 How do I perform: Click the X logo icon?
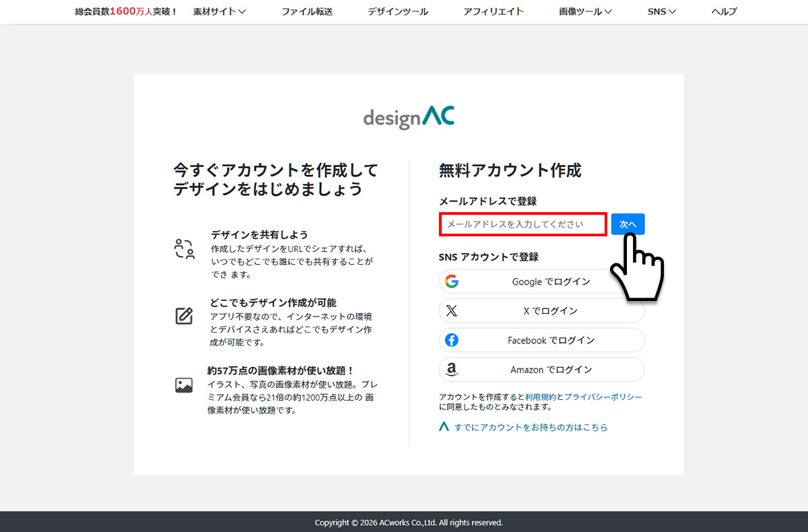[452, 311]
